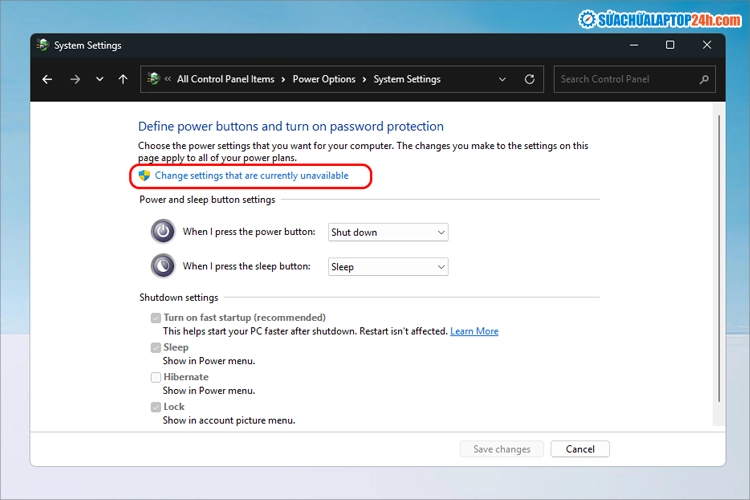Focus the Search Control Panel field

coord(634,79)
